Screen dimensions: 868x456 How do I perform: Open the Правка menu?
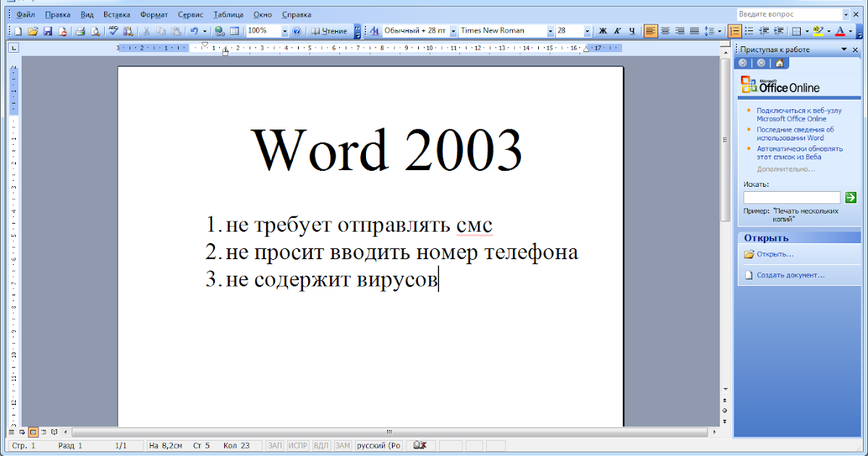(x=58, y=14)
